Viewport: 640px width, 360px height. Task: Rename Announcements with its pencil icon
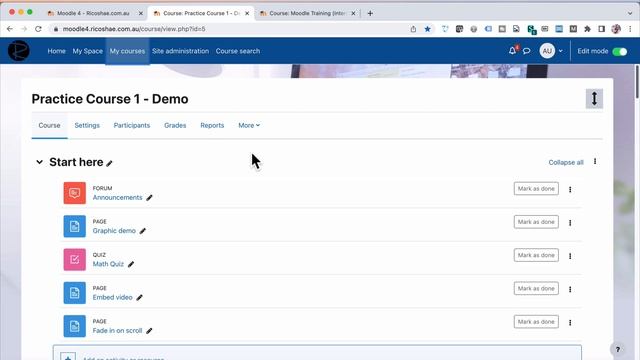click(149, 198)
